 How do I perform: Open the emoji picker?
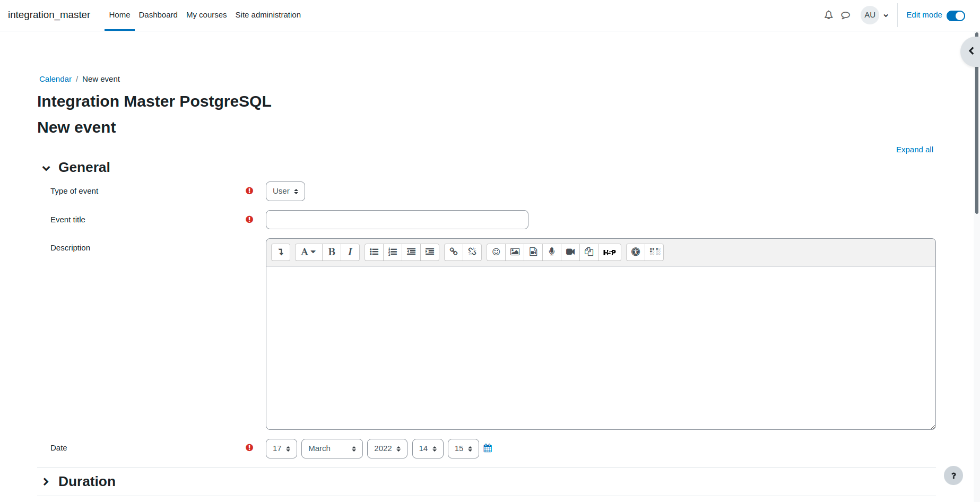496,252
